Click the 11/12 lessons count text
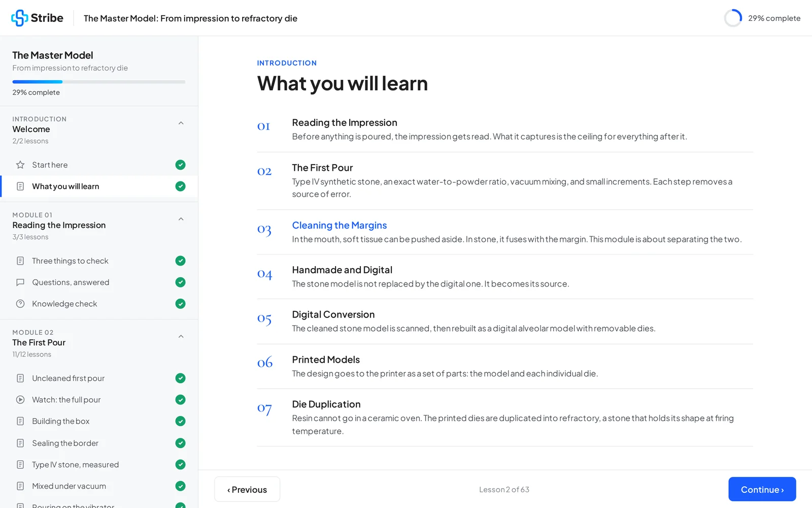Viewport: 812px width, 508px height. coord(32,355)
